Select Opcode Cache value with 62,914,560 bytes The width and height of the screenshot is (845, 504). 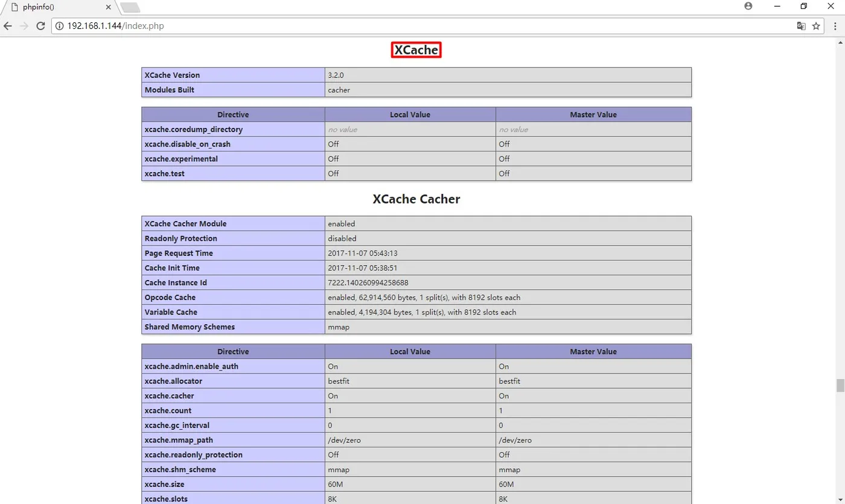click(x=424, y=298)
